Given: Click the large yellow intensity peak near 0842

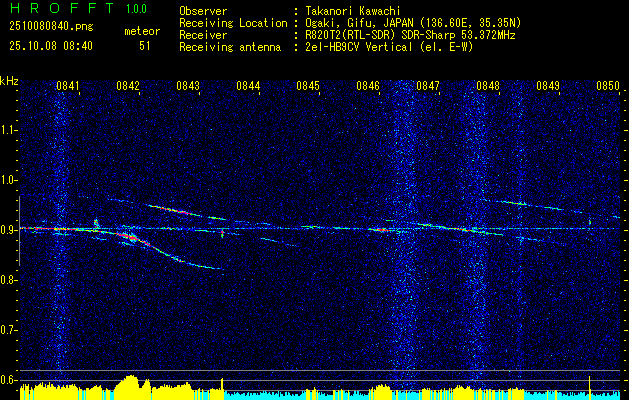Looking at the screenshot, I should coord(128,387).
